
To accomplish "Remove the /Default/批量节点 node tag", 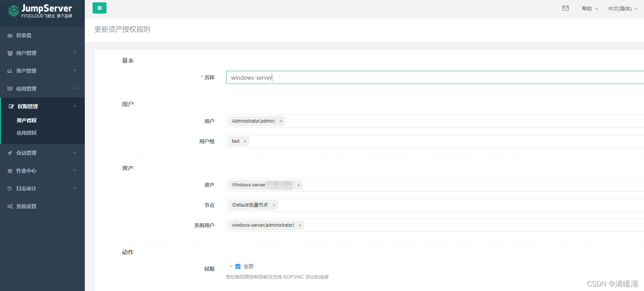I will coord(274,205).
